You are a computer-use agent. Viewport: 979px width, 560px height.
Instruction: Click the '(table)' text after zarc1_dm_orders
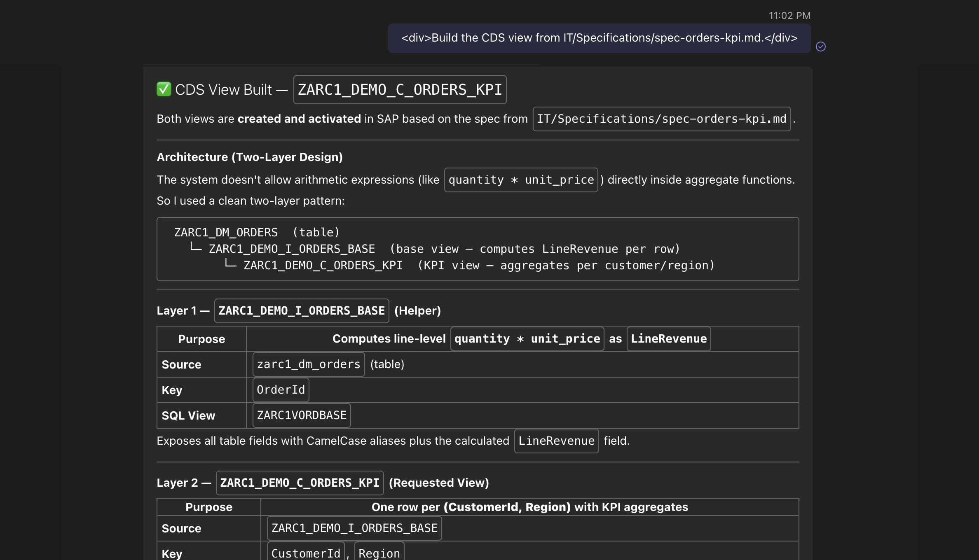pyautogui.click(x=387, y=364)
